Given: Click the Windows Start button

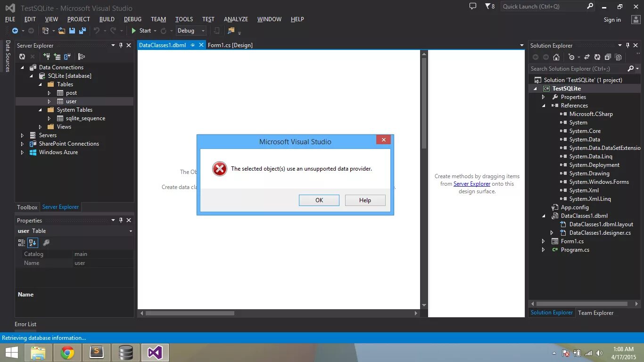Looking at the screenshot, I should click(x=12, y=353).
